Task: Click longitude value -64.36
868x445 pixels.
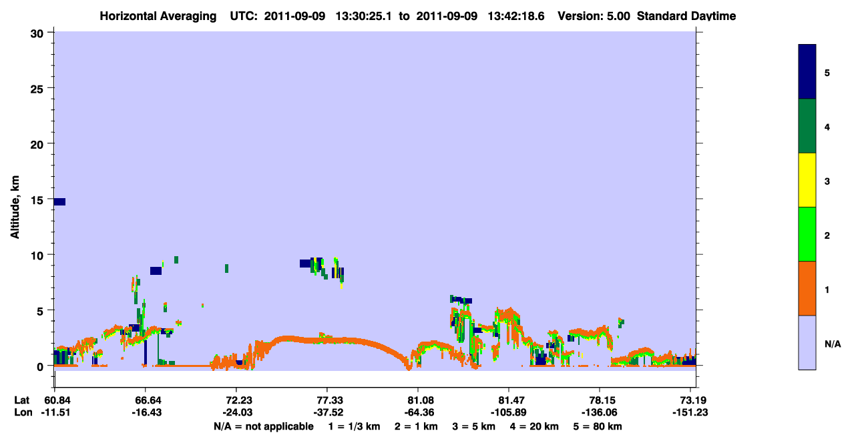Action: tap(418, 412)
